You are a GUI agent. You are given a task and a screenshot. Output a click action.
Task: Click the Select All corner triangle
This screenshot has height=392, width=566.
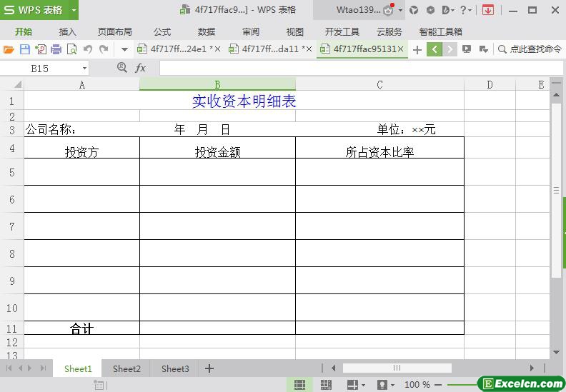pyautogui.click(x=17, y=85)
